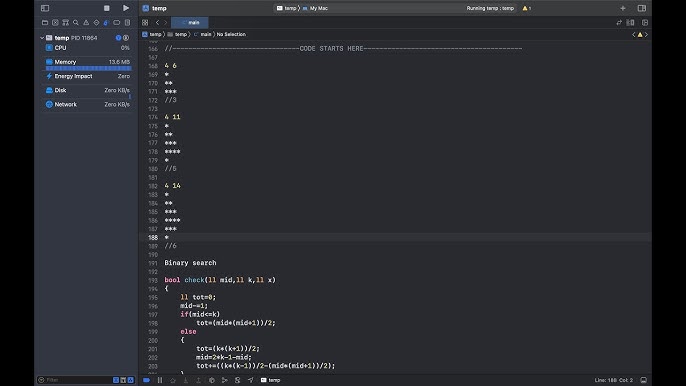Stop the running temp program
This screenshot has width=686, height=386.
pos(106,8)
